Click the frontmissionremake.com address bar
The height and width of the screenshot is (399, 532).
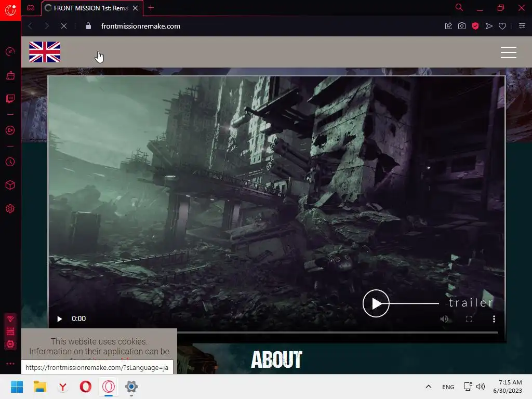coord(140,26)
